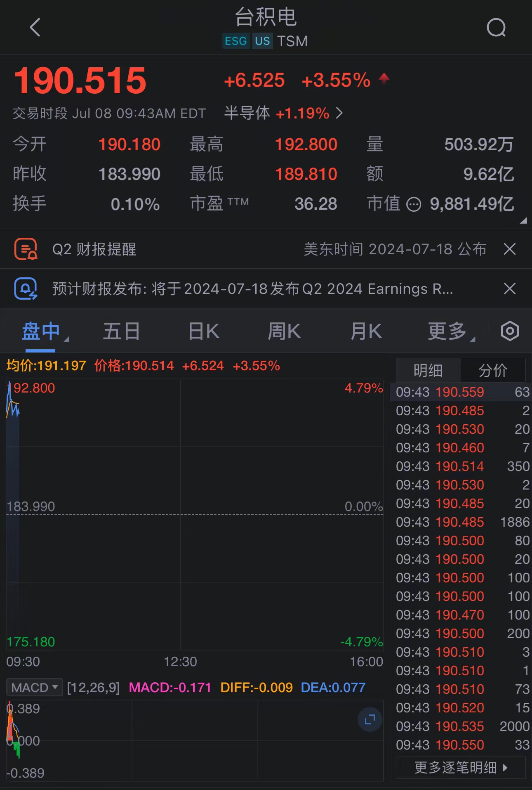This screenshot has width=532, height=790.
Task: Go back using the top-left arrow
Action: click(35, 27)
